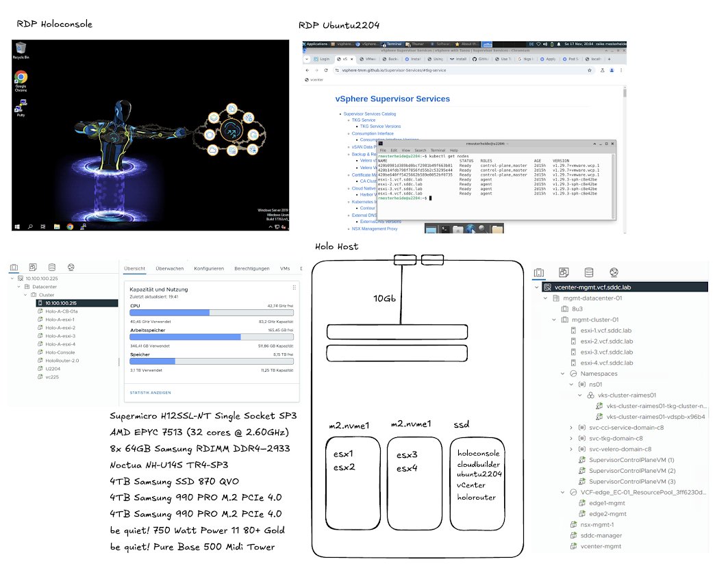The height and width of the screenshot is (568, 728).
Task: Open the Recycle Bin
Action: coord(21,48)
